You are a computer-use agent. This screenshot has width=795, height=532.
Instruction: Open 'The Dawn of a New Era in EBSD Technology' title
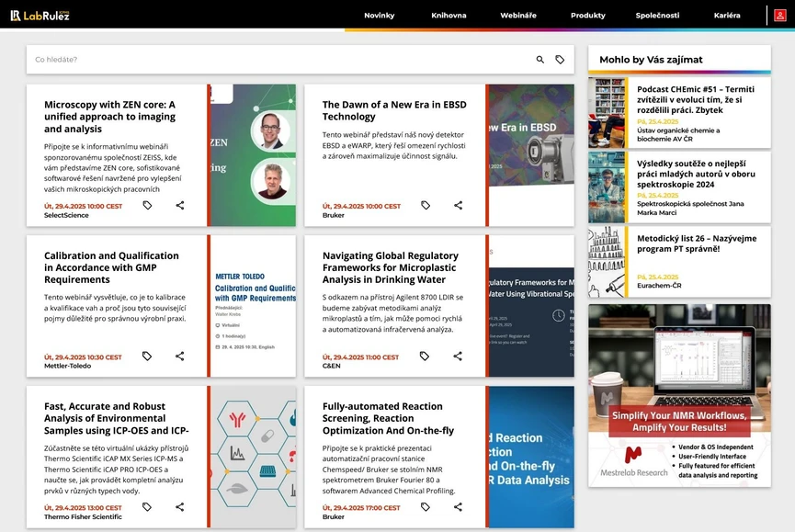394,110
